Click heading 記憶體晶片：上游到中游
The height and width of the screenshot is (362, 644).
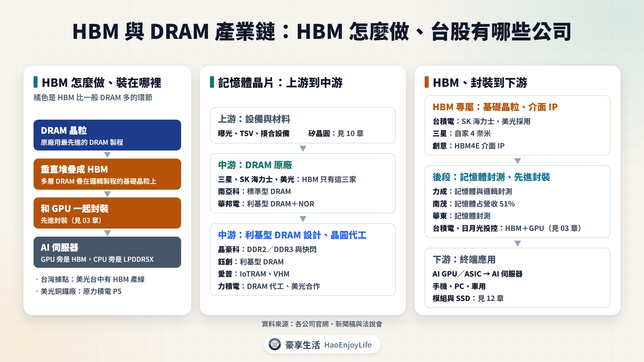(x=280, y=82)
